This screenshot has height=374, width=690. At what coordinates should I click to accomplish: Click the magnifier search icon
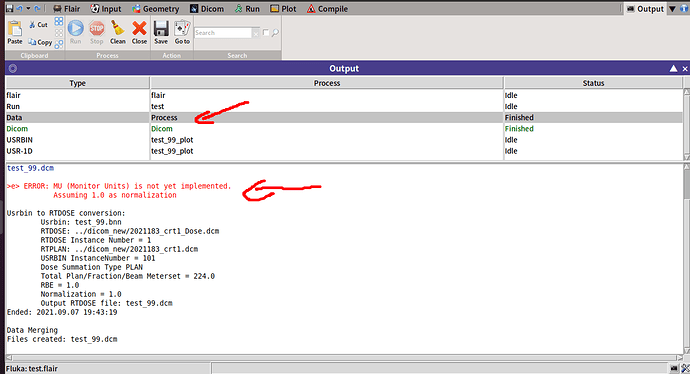(x=275, y=33)
